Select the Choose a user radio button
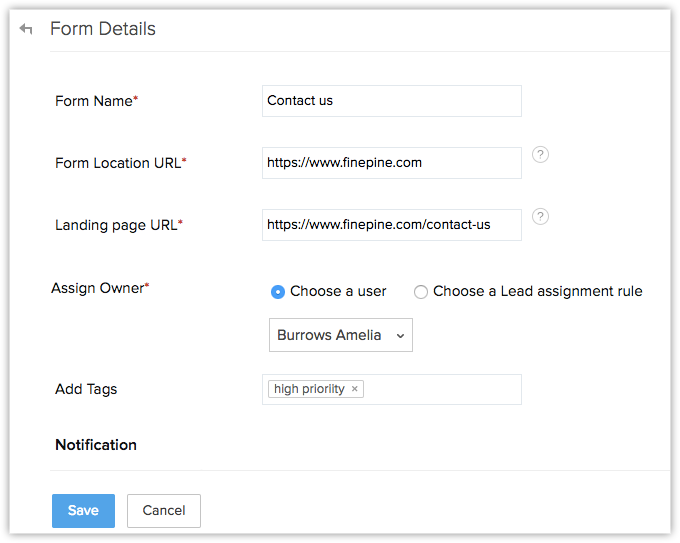The width and height of the screenshot is (680, 543). [x=278, y=292]
